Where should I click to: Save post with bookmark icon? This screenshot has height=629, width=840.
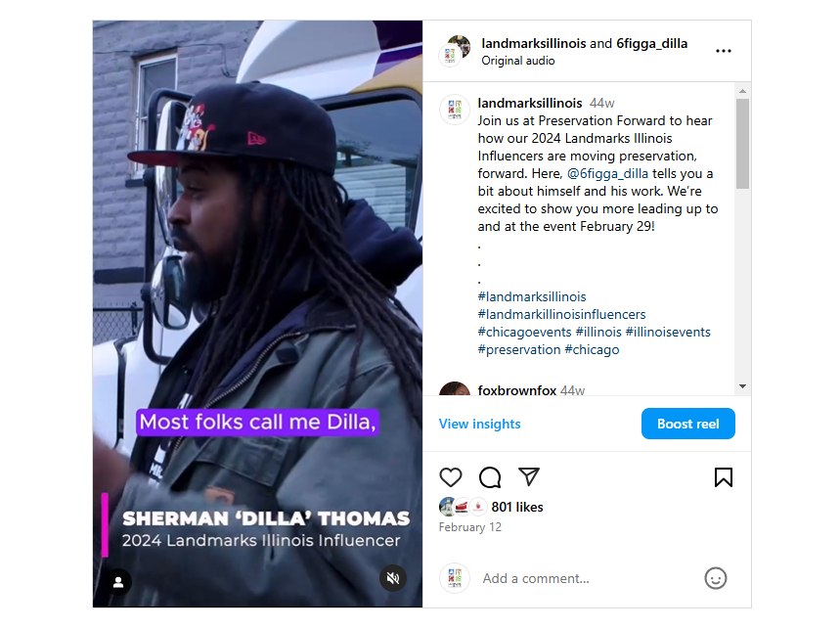[x=724, y=477]
